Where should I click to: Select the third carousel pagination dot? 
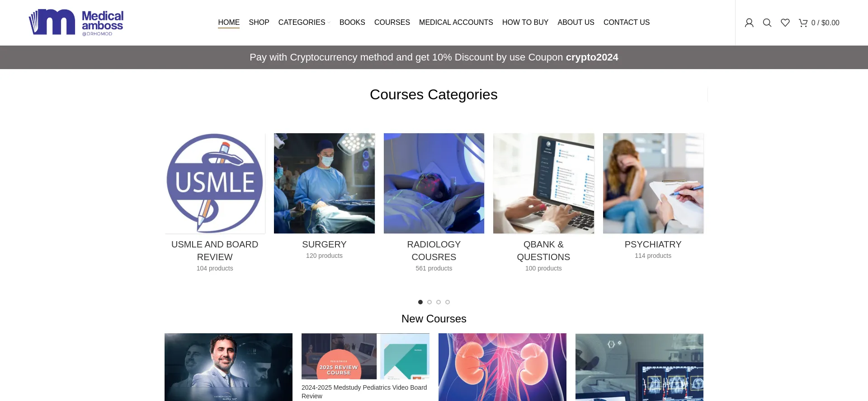[x=439, y=302]
